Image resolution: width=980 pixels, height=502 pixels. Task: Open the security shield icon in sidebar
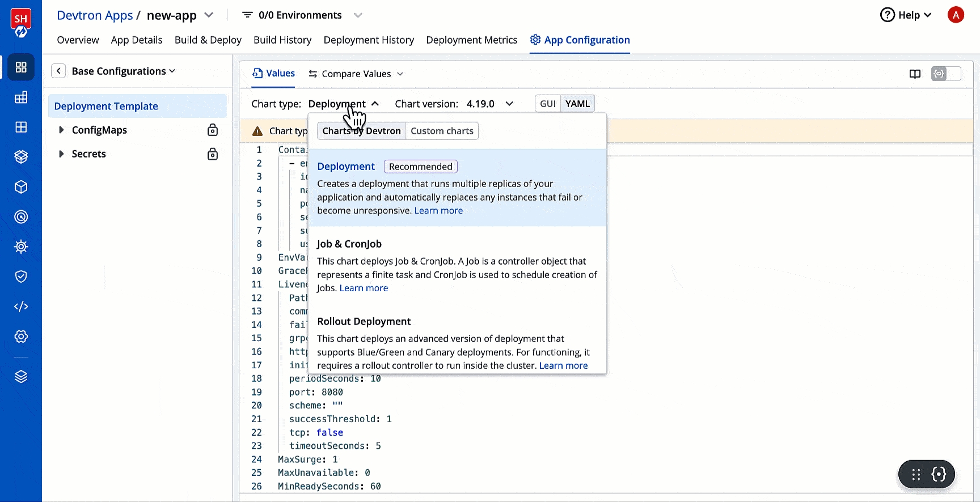[21, 276]
